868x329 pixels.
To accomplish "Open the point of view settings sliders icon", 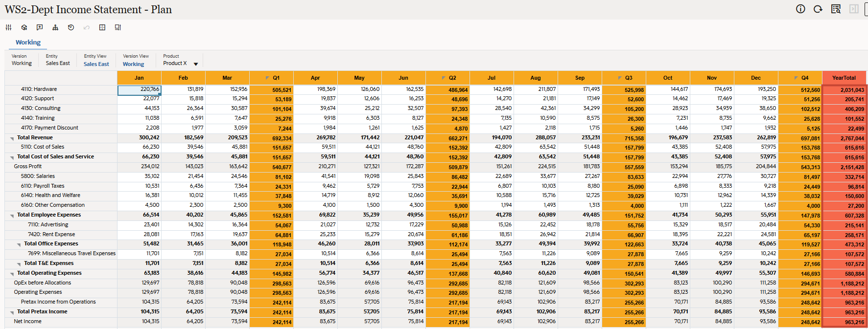I will coord(8,27).
